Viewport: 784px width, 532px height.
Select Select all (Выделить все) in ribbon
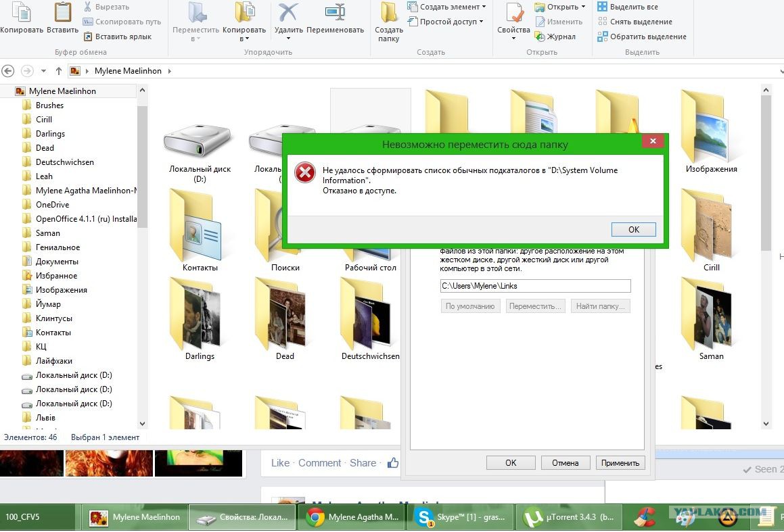(628, 7)
